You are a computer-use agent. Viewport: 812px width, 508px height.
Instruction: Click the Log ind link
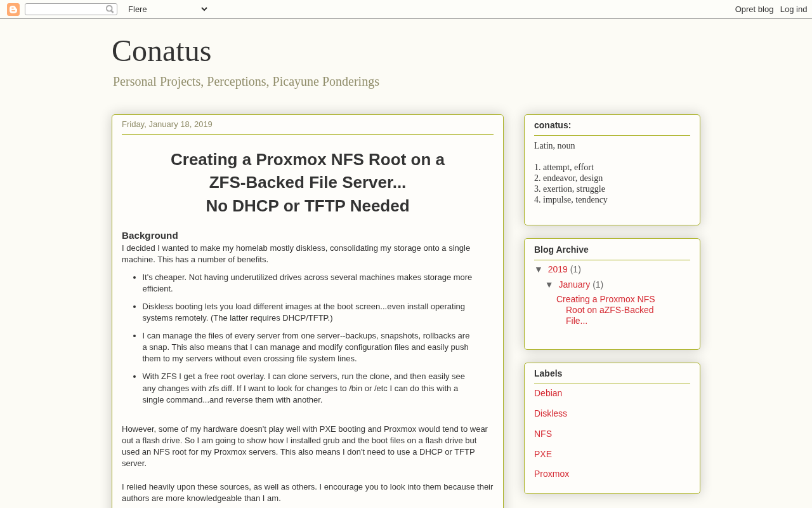794,10
